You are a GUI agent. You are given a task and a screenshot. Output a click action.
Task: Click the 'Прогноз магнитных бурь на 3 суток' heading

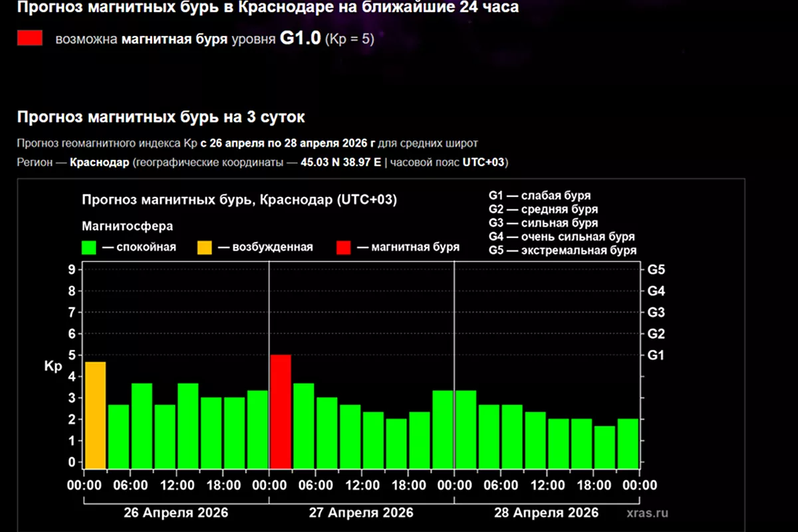click(x=161, y=118)
